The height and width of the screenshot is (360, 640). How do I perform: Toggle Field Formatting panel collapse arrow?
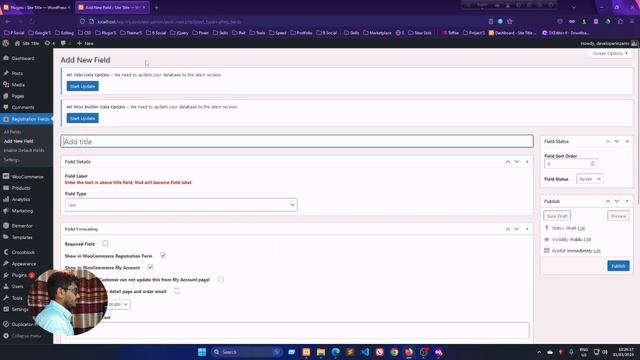527,229
